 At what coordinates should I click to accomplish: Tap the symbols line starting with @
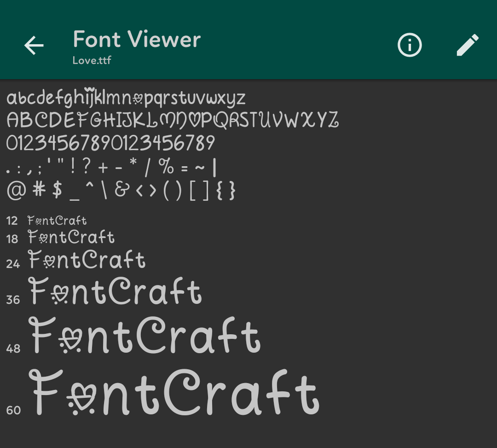pos(121,191)
